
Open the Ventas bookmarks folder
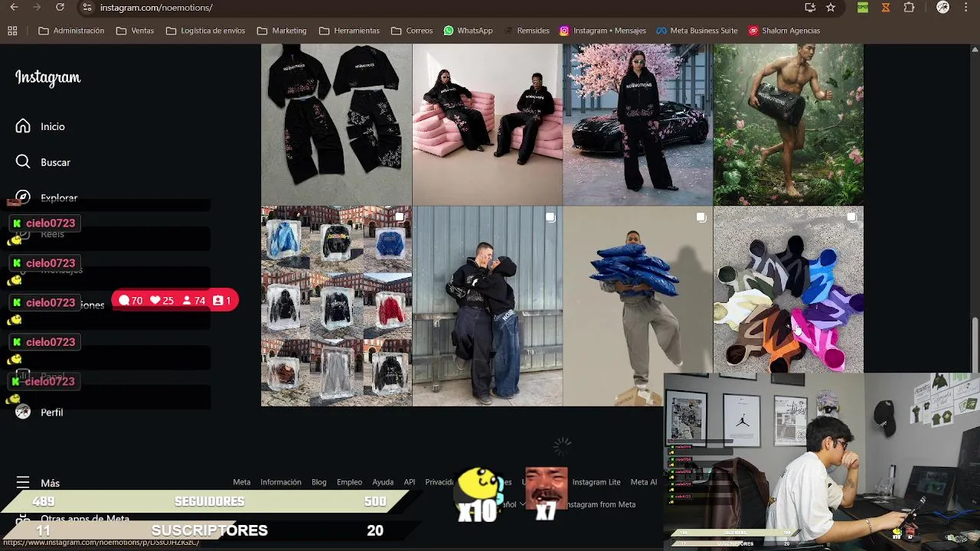[135, 31]
